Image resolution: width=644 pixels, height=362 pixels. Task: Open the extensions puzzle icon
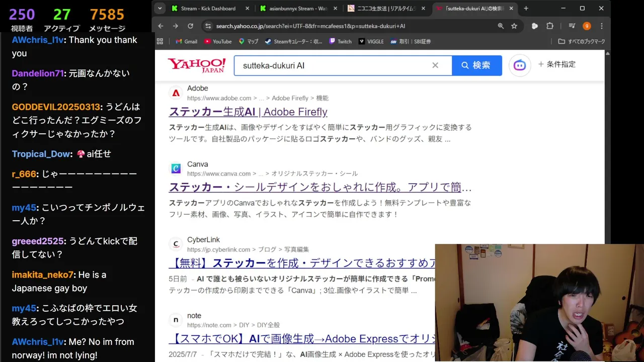coord(549,26)
